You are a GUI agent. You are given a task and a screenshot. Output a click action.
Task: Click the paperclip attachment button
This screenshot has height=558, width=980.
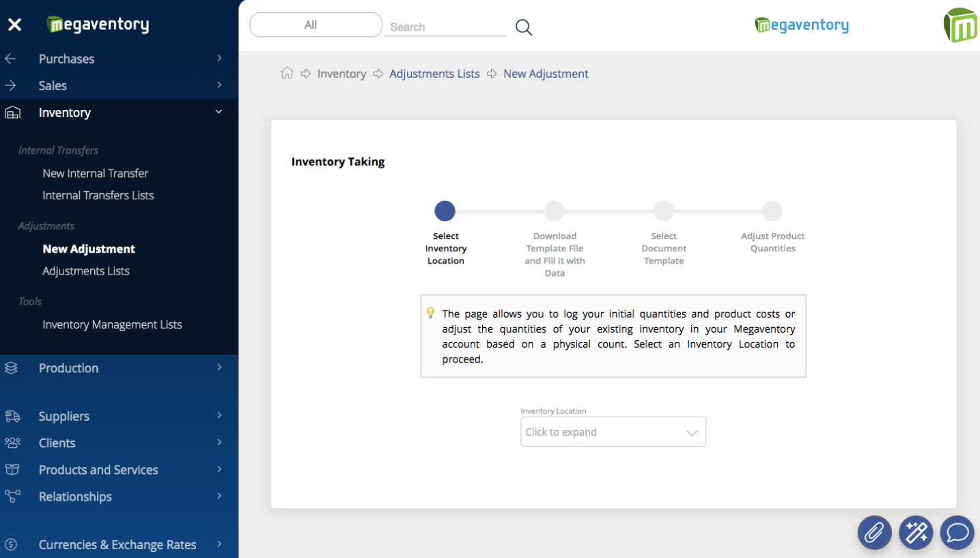(875, 532)
